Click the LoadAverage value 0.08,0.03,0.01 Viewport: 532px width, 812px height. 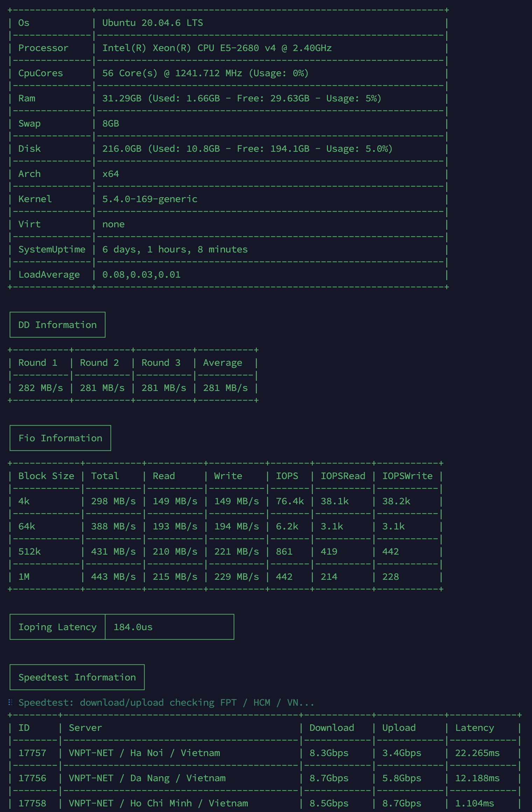(x=141, y=275)
